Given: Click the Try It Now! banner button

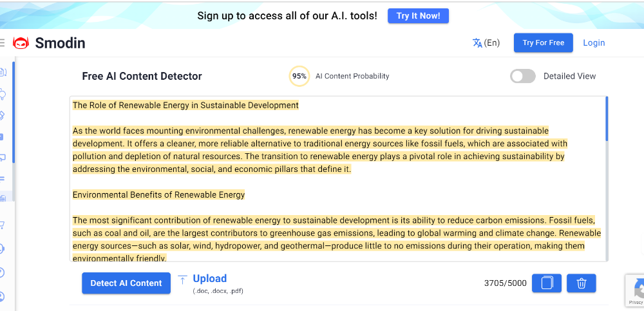Looking at the screenshot, I should [x=418, y=16].
